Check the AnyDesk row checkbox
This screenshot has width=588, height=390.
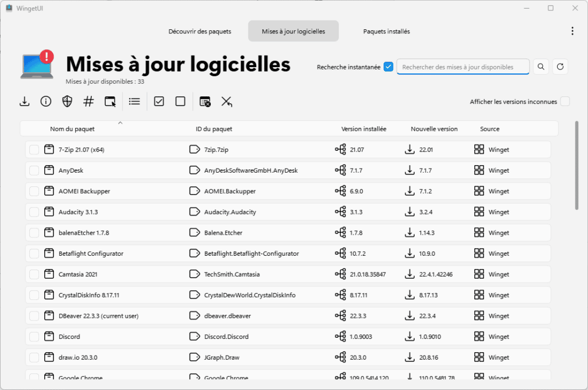pos(34,170)
